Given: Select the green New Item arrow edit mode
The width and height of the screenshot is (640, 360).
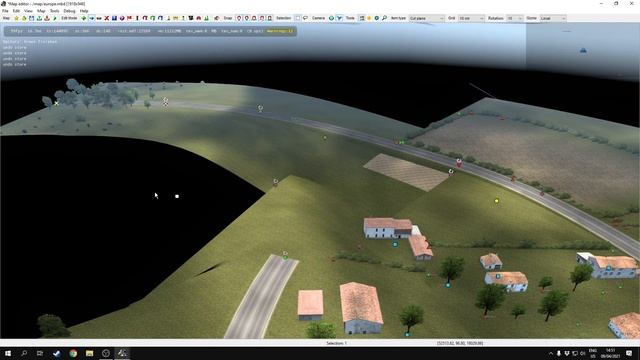Looking at the screenshot, I should click(x=84, y=18).
